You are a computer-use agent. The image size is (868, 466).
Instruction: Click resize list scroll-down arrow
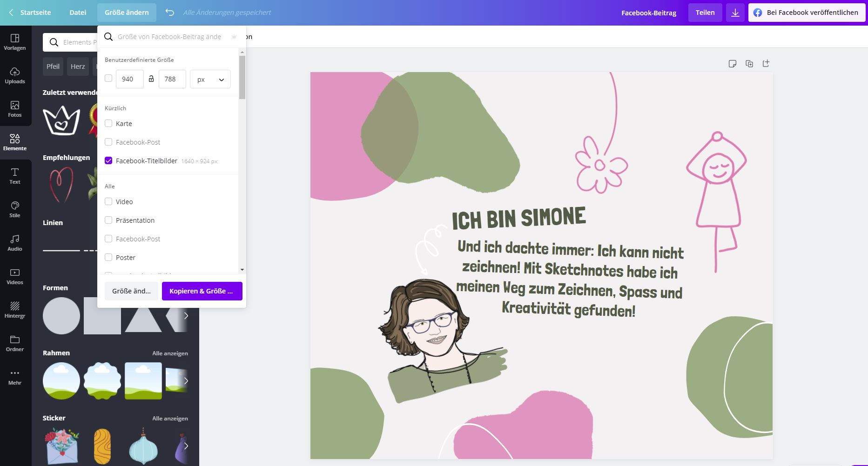click(242, 270)
